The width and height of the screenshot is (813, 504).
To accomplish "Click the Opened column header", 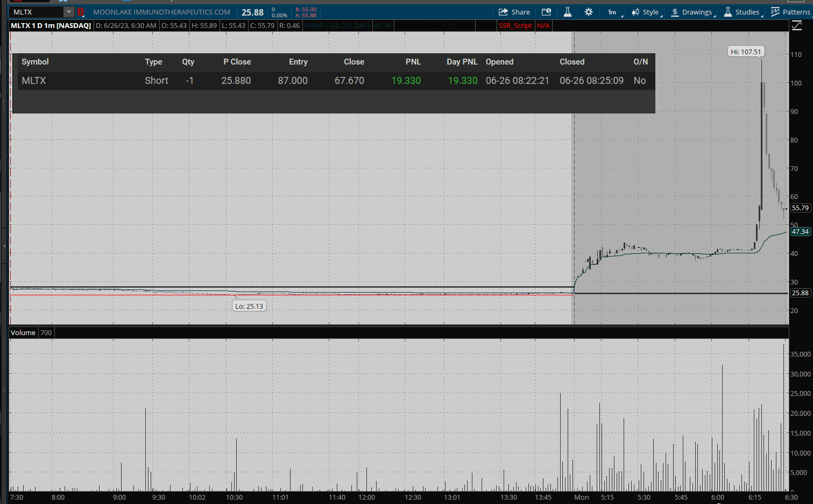I will (500, 62).
